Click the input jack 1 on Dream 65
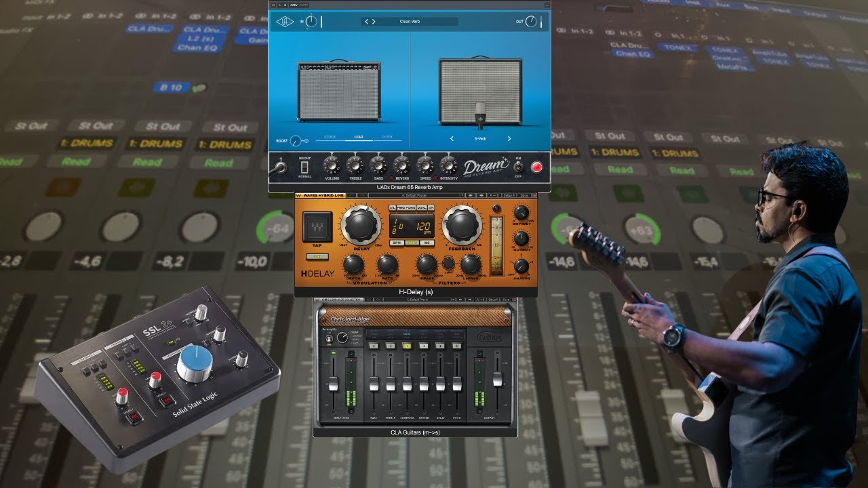The width and height of the screenshot is (868, 488). [281, 167]
